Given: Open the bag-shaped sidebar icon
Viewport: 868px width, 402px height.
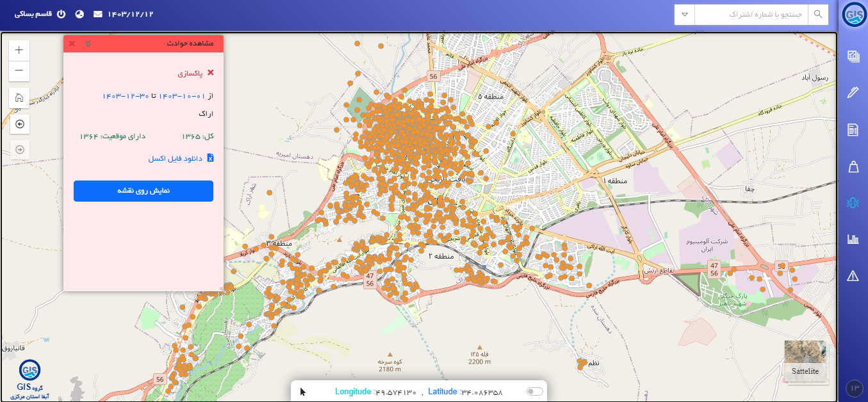Looking at the screenshot, I should tap(853, 166).
